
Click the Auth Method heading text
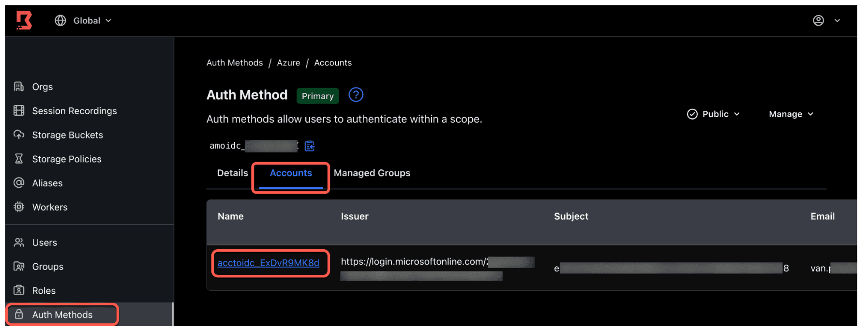coord(247,95)
